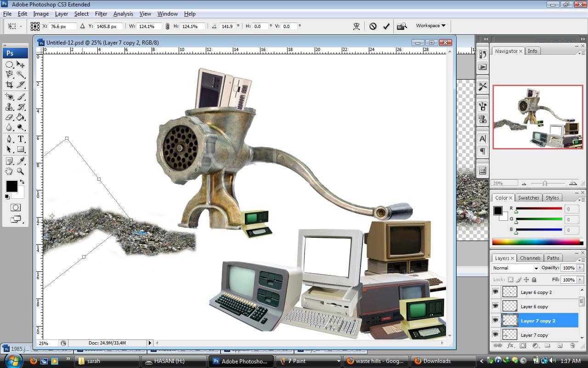This screenshot has width=588, height=368.
Task: Toggle the maintain aspect ratio link icon
Action: (167, 26)
